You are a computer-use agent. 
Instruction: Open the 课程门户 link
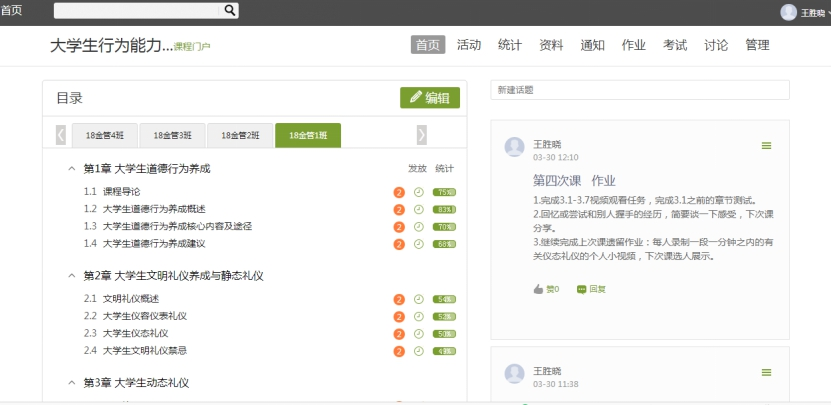click(x=192, y=47)
